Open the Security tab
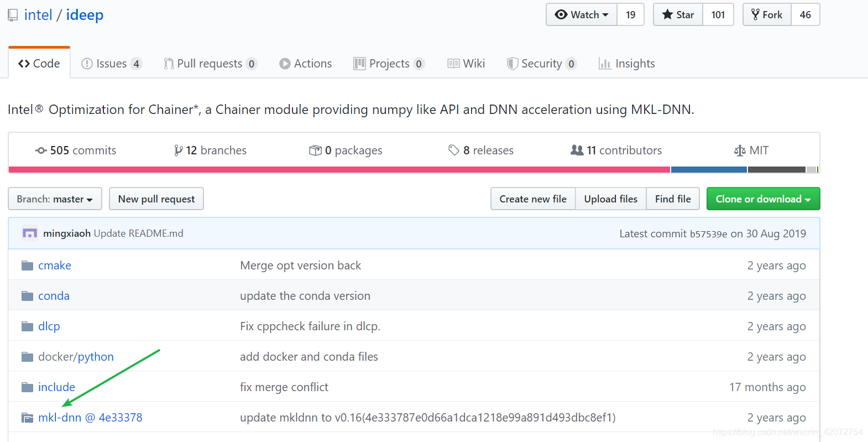 click(x=542, y=64)
